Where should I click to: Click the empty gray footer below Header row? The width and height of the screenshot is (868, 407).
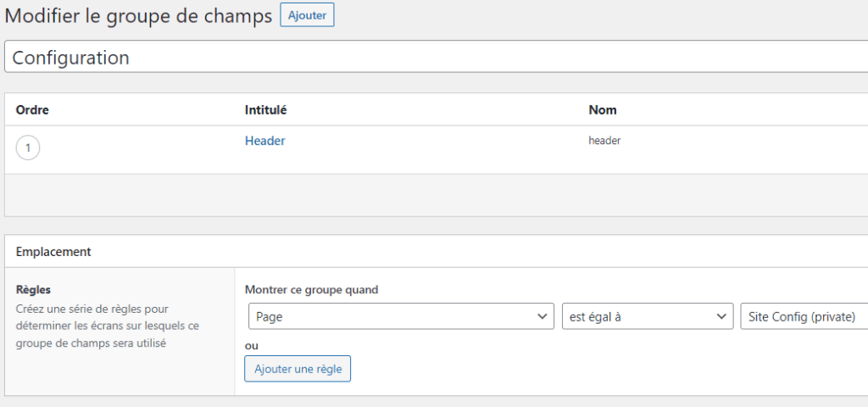click(424, 195)
